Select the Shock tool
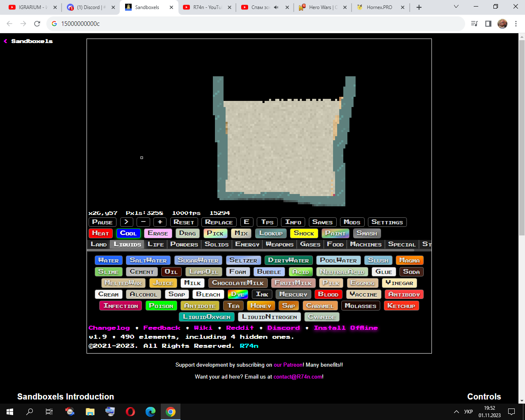 304,233
